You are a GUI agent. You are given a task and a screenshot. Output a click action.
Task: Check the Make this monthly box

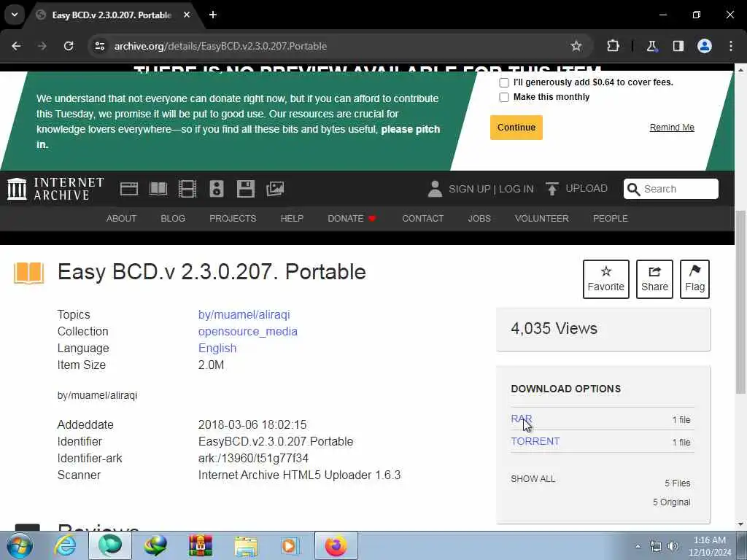(x=503, y=97)
